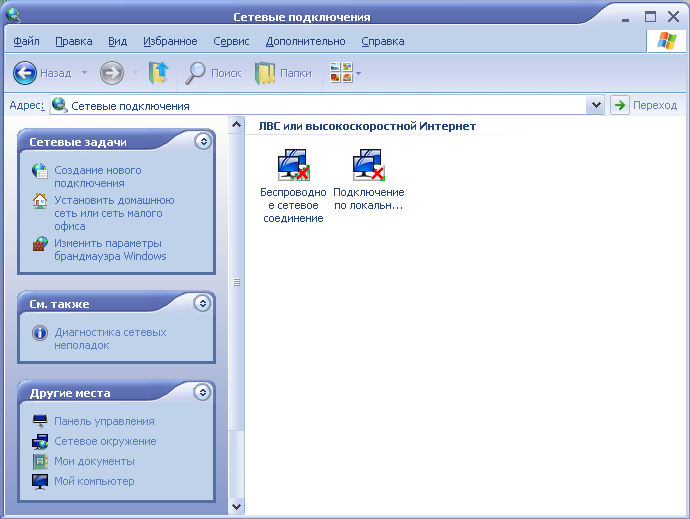Click the Другие места panel title
Screen dimensions: 690x519
(x=70, y=393)
